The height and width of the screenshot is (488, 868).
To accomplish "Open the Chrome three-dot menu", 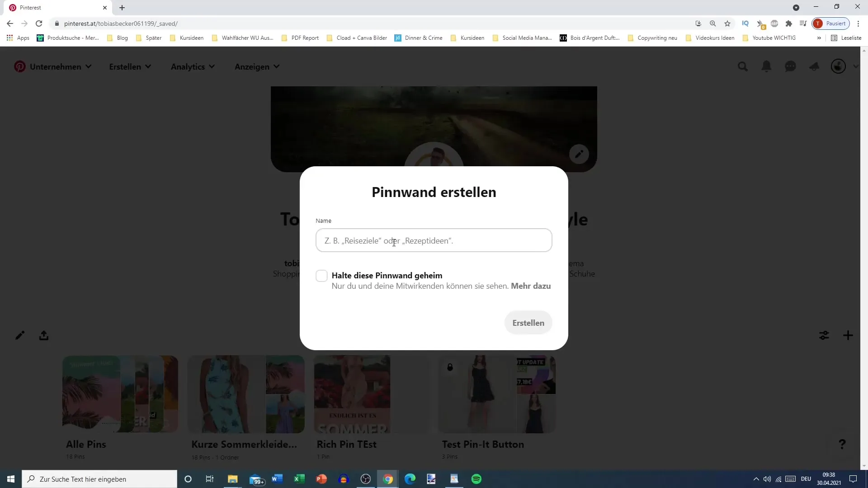I will click(x=858, y=23).
